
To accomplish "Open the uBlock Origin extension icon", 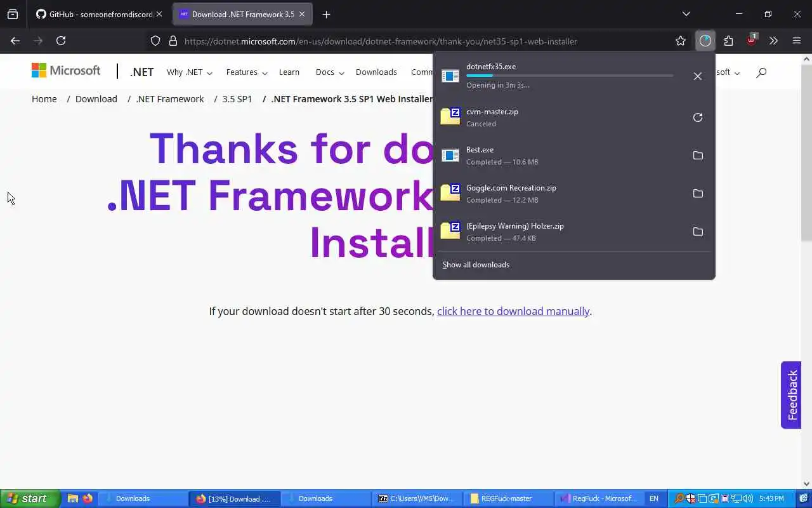I will [751, 39].
